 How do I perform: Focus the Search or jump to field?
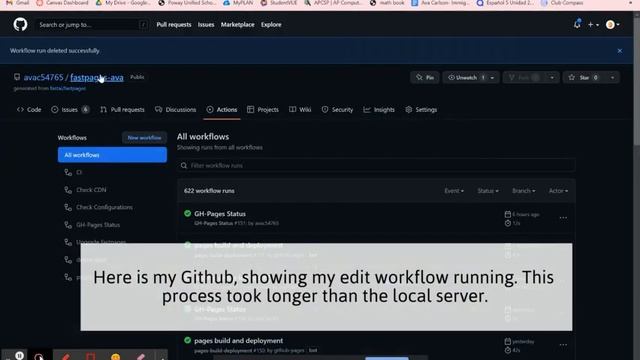[92, 24]
